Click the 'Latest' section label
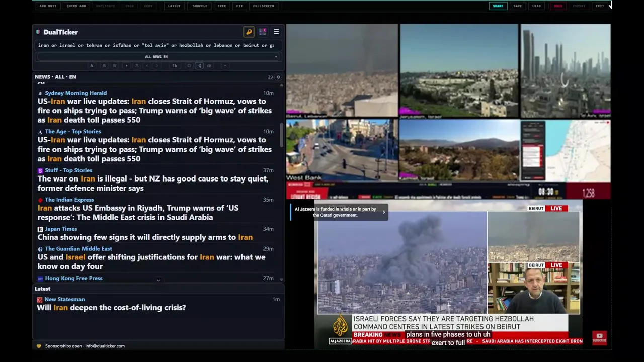This screenshot has width=644, height=362. [x=42, y=289]
